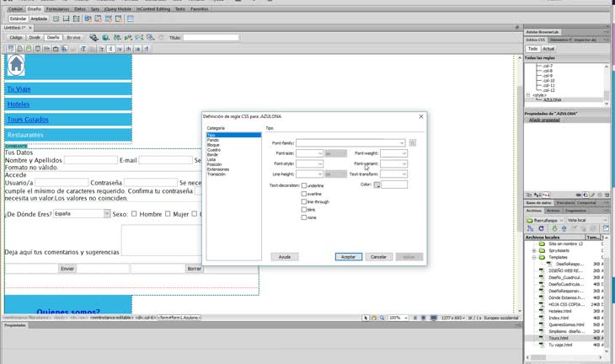
Task: Click the Hoteles link on the page
Action: [19, 104]
